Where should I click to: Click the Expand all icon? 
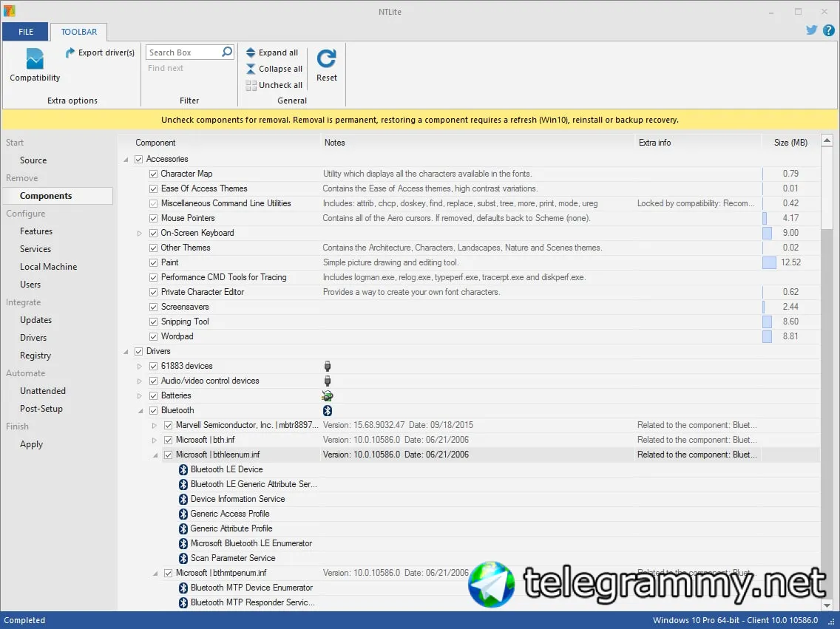point(250,52)
